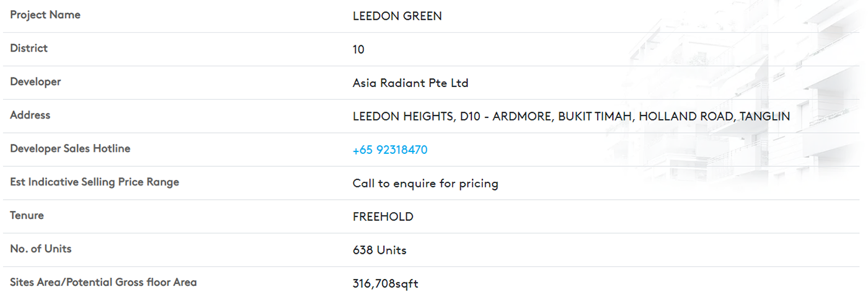Click the Developer Sales Hotline label
Screen dimensions: 868x304
point(70,149)
